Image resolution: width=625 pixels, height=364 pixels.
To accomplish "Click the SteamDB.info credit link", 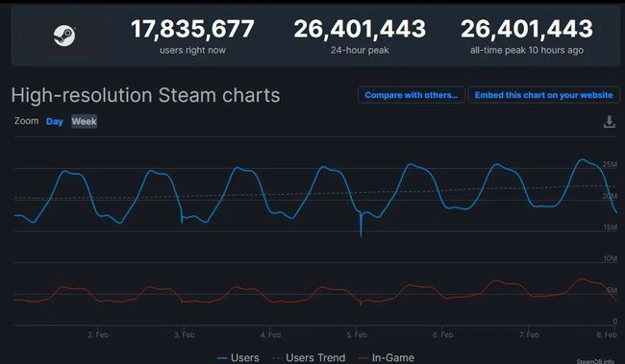I will coord(595,361).
